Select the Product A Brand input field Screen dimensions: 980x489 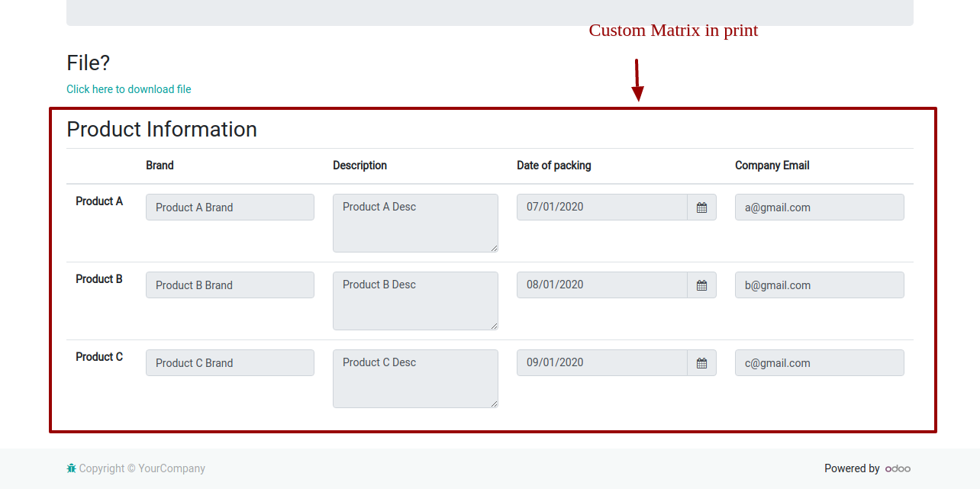pyautogui.click(x=230, y=208)
